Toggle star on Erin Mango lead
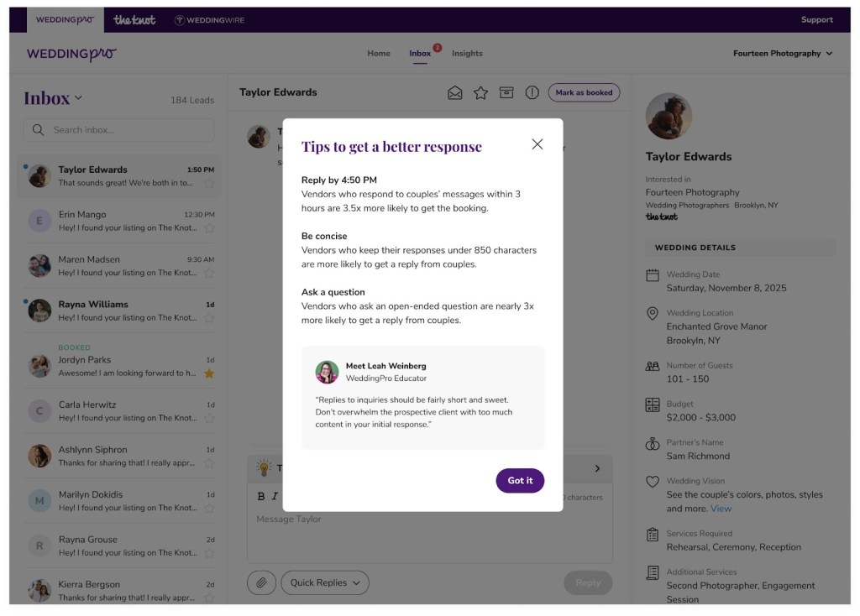The height and width of the screenshot is (616, 860). [x=209, y=228]
